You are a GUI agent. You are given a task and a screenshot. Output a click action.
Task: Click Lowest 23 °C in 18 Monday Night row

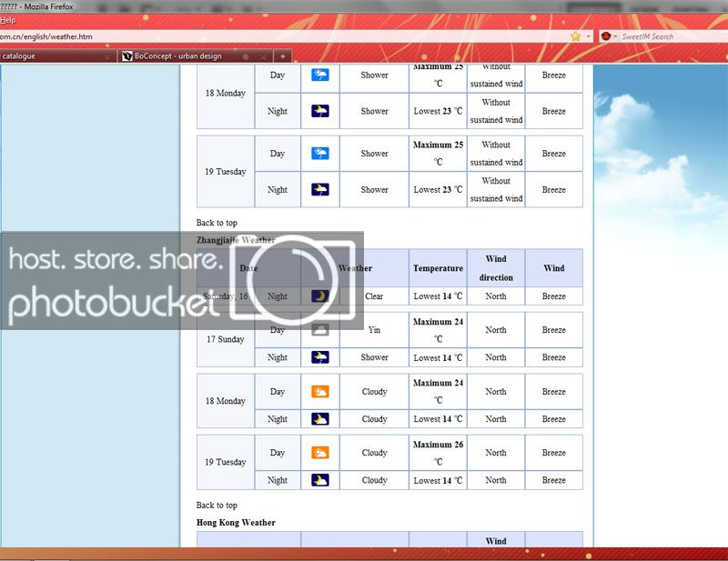(x=438, y=111)
